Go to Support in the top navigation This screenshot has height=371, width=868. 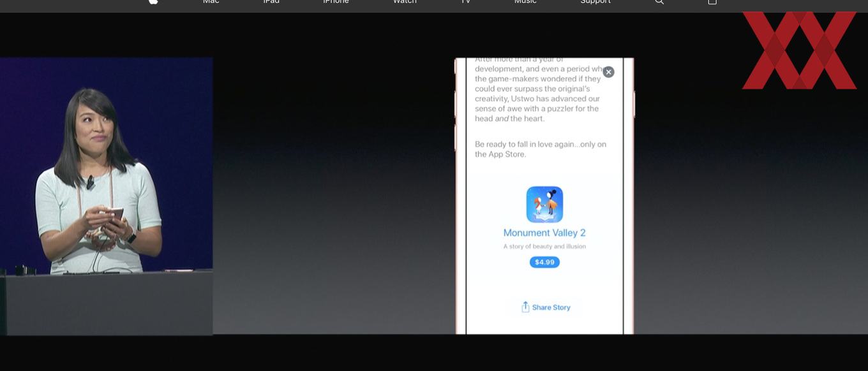[x=595, y=2]
